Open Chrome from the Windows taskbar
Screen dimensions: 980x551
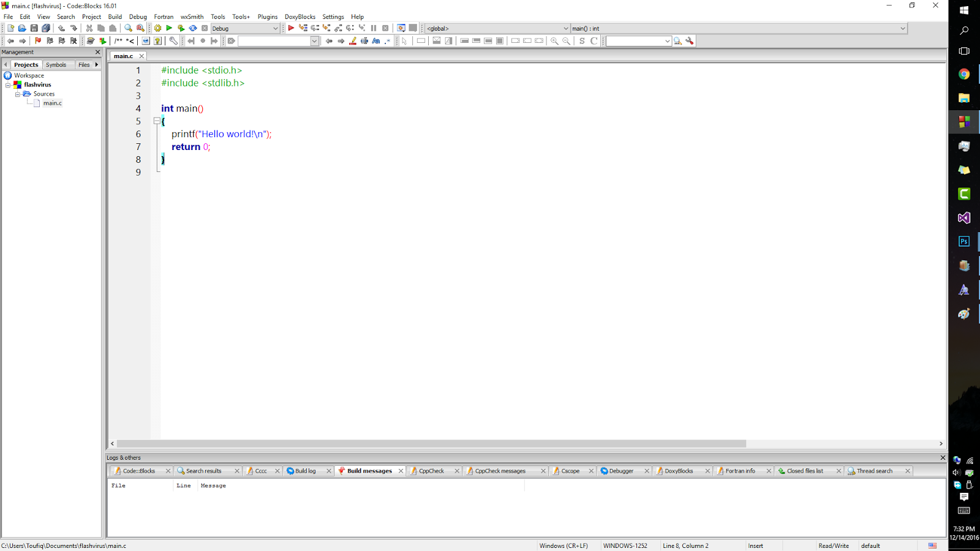click(964, 74)
